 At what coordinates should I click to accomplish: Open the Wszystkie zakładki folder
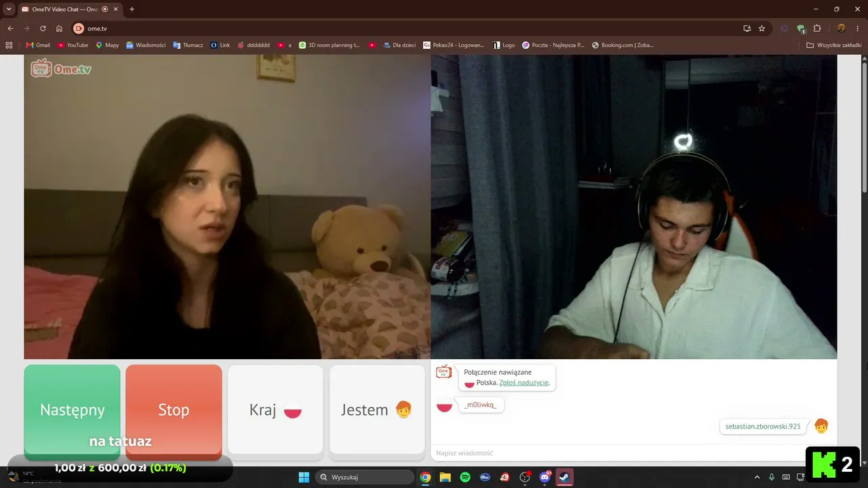click(x=834, y=45)
